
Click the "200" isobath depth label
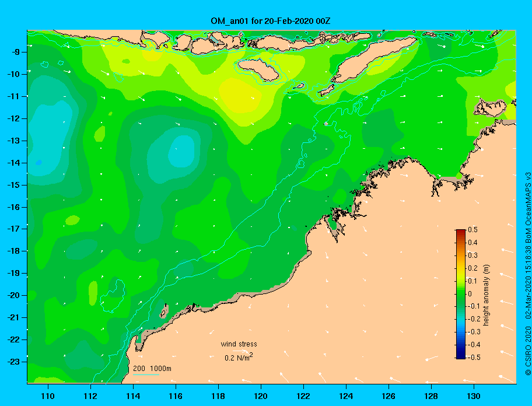click(139, 369)
